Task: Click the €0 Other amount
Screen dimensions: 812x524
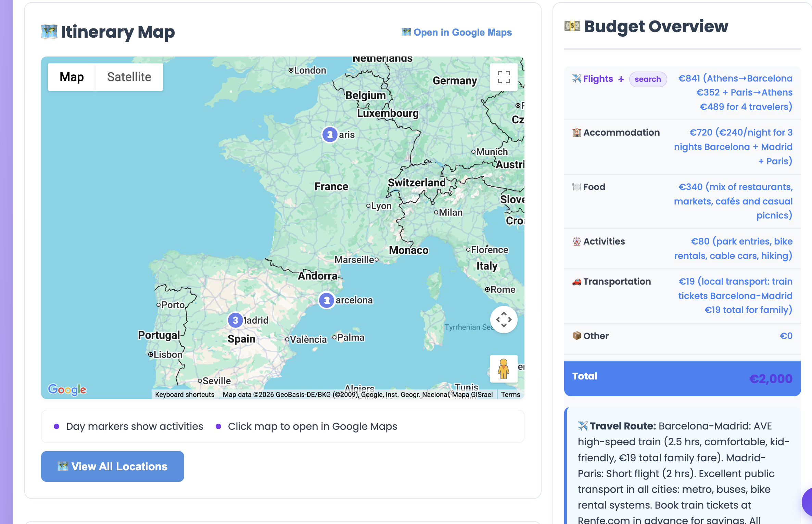Action: click(786, 336)
